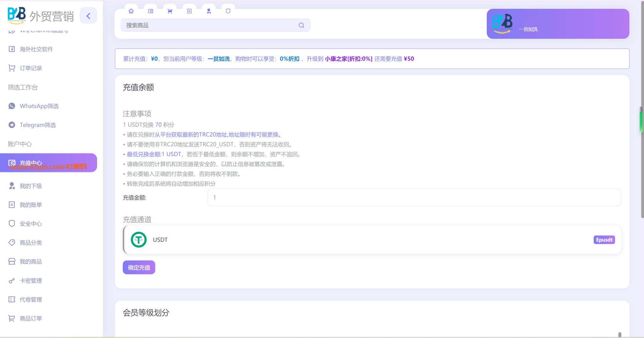Click the bill list icon in top toolbar

tap(189, 11)
